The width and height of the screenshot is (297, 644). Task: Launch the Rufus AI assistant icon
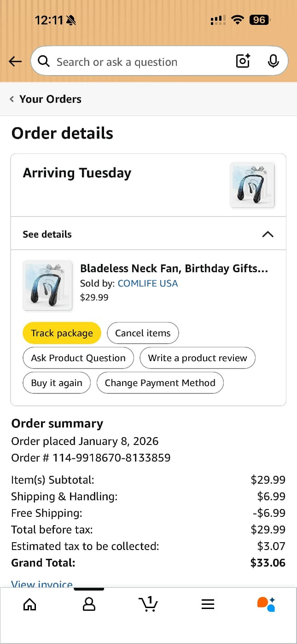(x=266, y=604)
